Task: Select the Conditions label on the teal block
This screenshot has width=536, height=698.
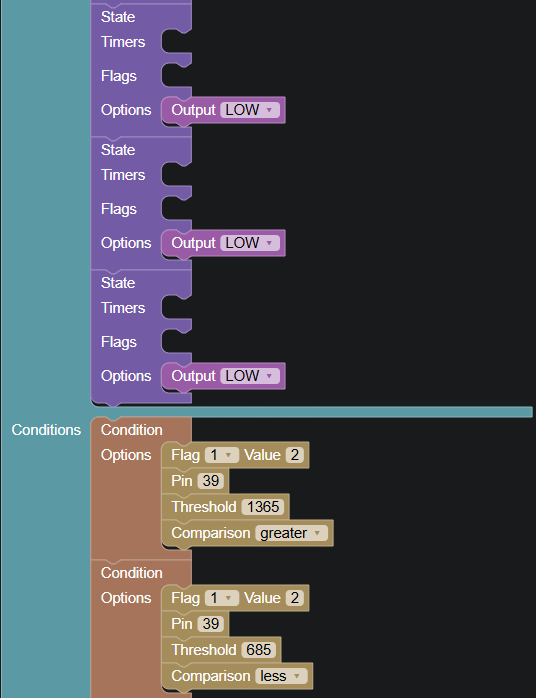Action: [x=46, y=430]
